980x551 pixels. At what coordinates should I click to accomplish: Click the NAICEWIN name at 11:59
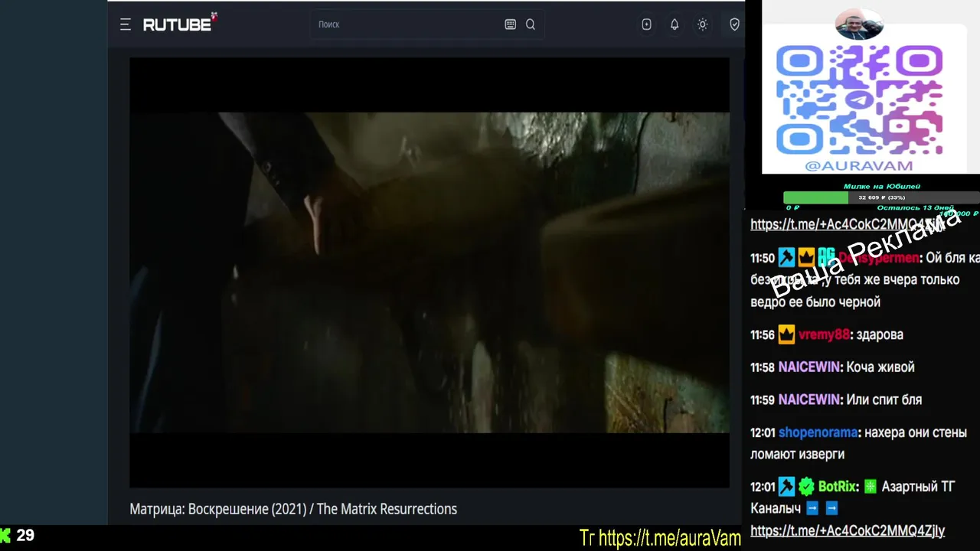(808, 399)
